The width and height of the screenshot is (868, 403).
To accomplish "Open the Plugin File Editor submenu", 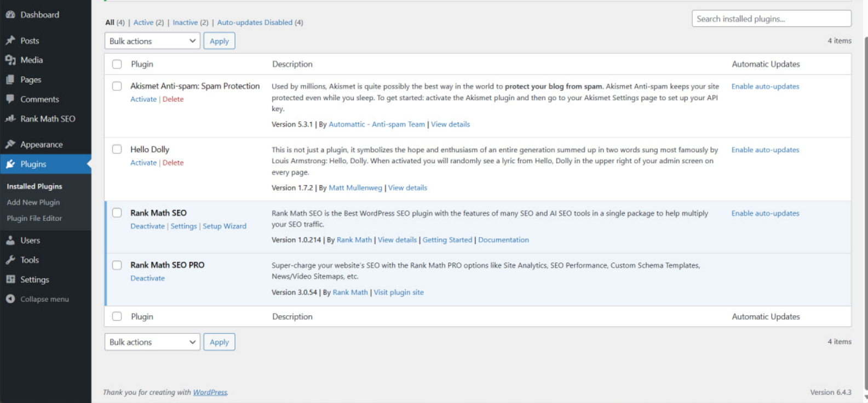I will point(35,218).
